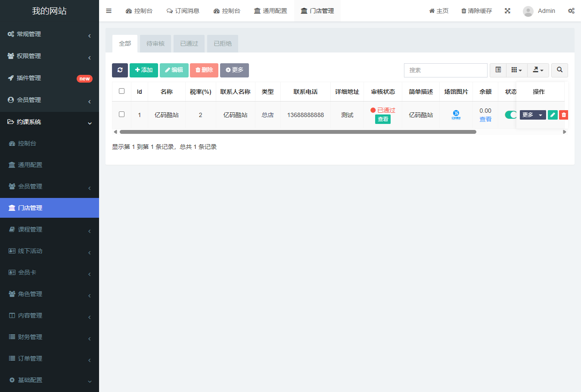Viewport: 581px width, 392px height.
Task: Expand 课程管理 sidebar menu
Action: tap(50, 229)
